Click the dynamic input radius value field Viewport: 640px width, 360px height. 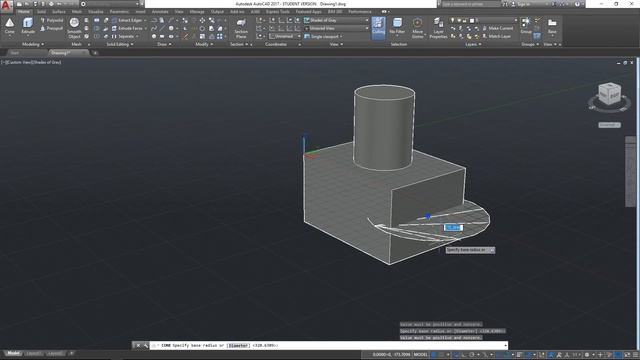(x=453, y=227)
